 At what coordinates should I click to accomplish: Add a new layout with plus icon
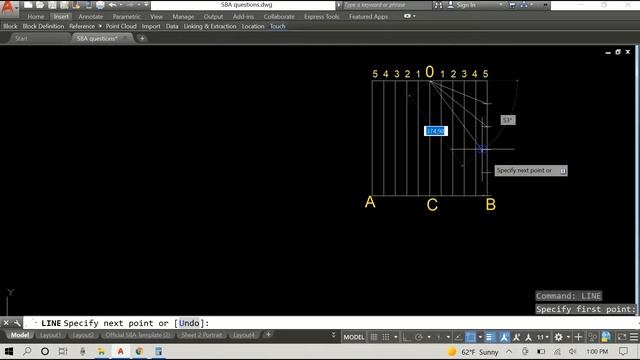tap(268, 335)
